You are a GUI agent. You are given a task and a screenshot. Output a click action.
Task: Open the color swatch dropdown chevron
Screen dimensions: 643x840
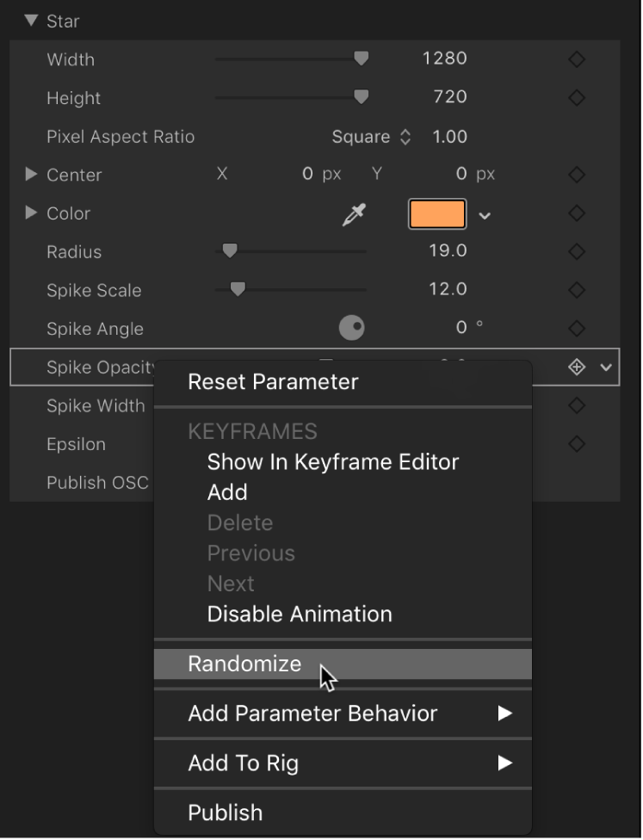coord(485,215)
